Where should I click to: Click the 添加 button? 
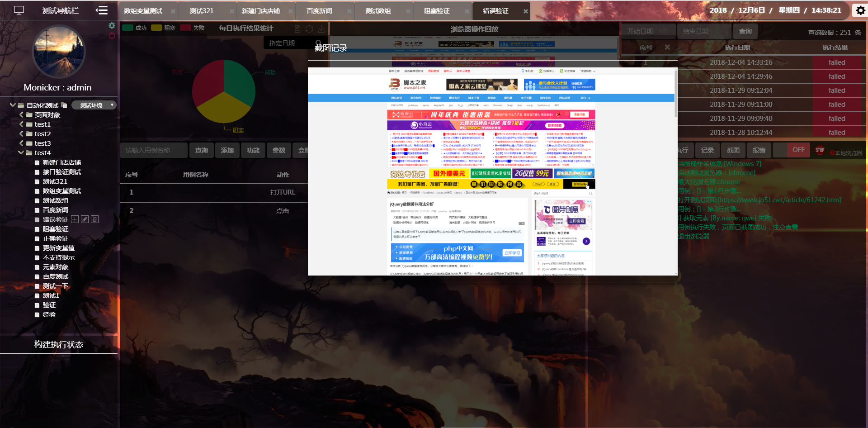(227, 150)
